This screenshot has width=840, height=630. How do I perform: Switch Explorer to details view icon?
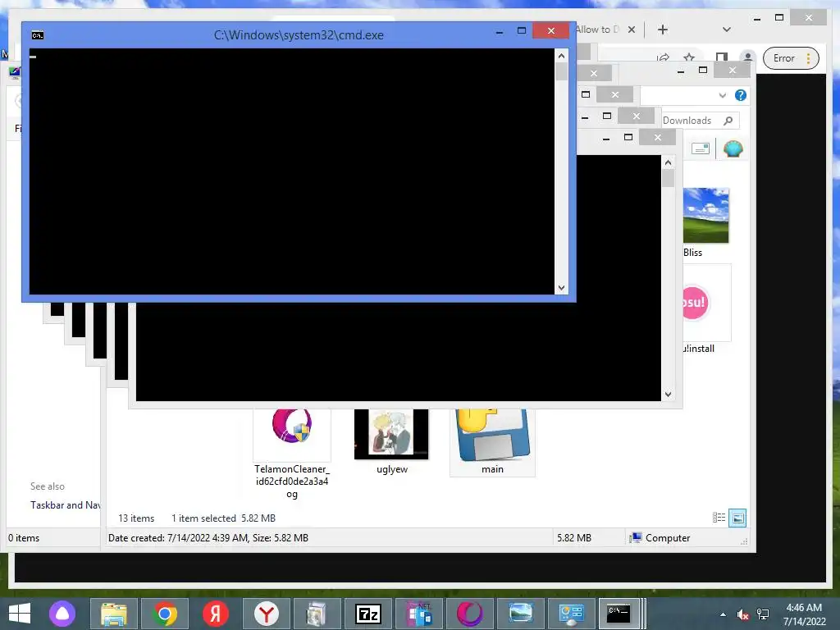(x=719, y=518)
